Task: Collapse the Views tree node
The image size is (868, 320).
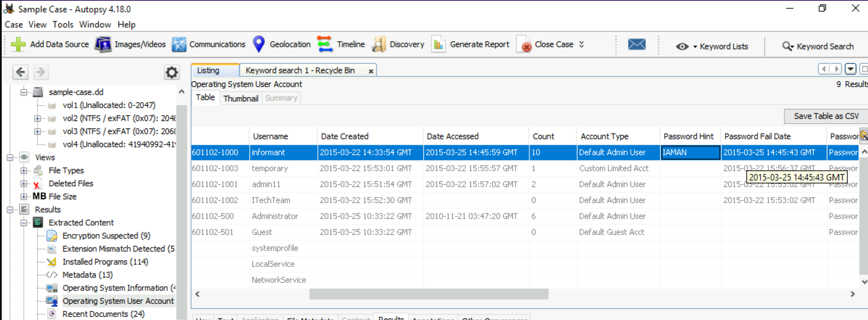Action: coord(10,158)
